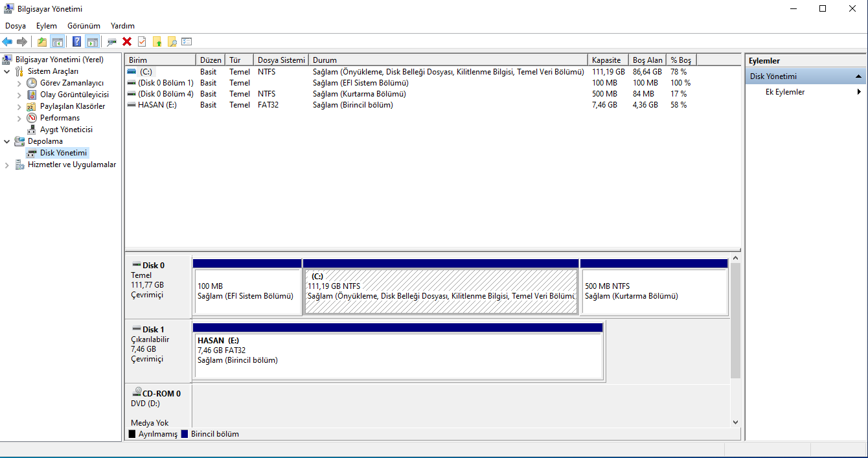Click the yellow page with magnifier icon
This screenshot has width=868, height=458.
point(172,41)
